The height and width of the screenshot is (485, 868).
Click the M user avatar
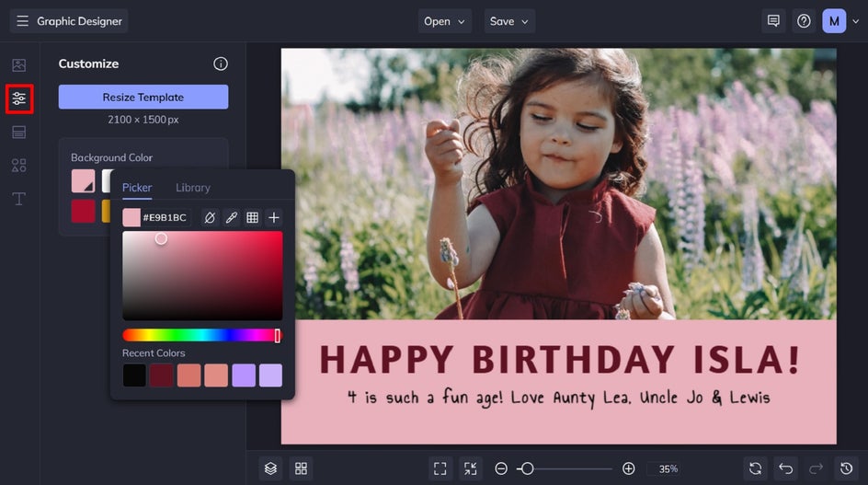[834, 21]
